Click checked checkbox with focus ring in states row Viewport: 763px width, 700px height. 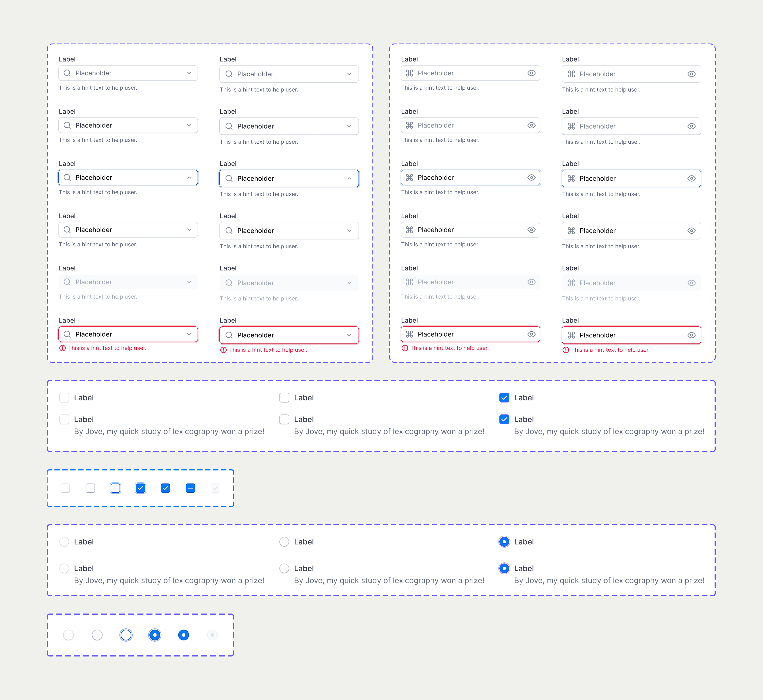click(140, 488)
